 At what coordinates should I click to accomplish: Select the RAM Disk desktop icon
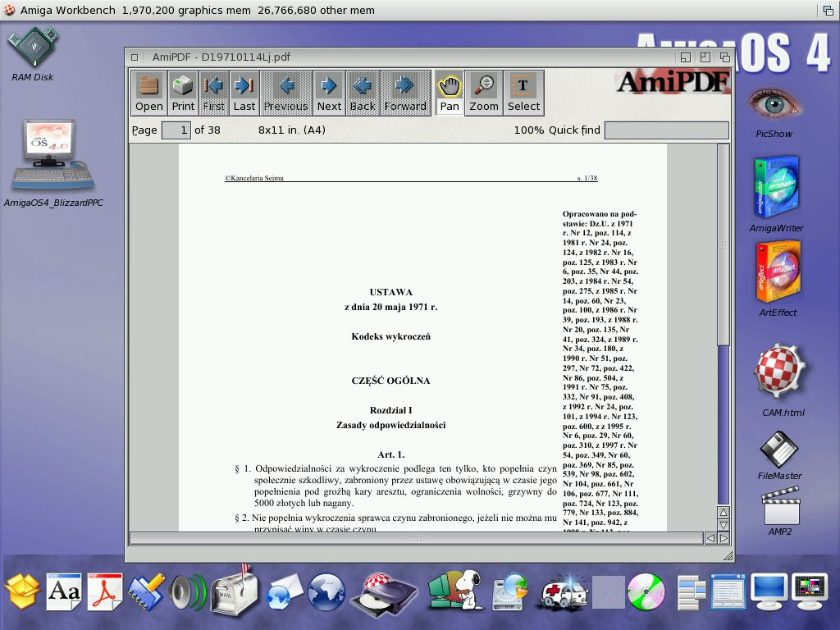click(x=33, y=54)
